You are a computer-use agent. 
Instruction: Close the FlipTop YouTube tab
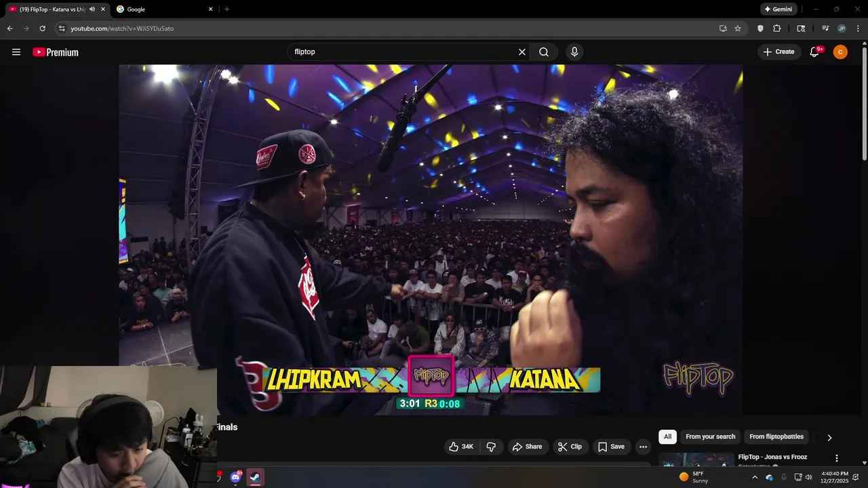(103, 9)
